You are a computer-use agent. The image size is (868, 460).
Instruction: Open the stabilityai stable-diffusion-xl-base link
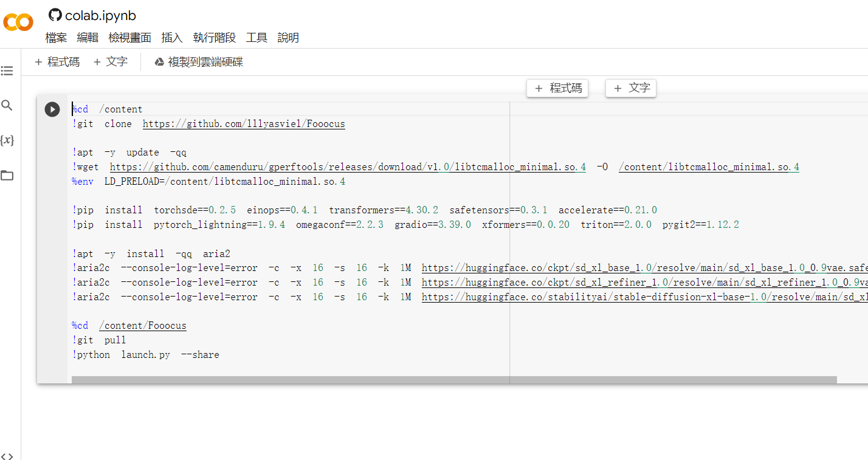tap(644, 297)
